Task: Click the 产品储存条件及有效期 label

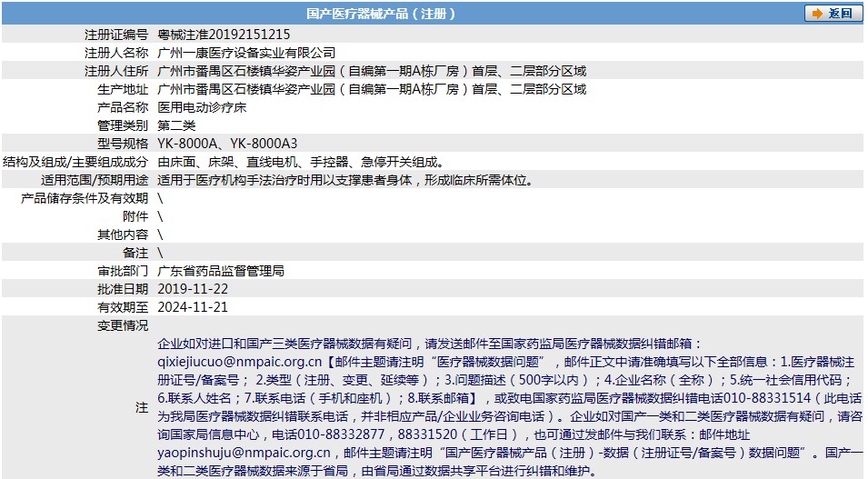Action: [85, 198]
